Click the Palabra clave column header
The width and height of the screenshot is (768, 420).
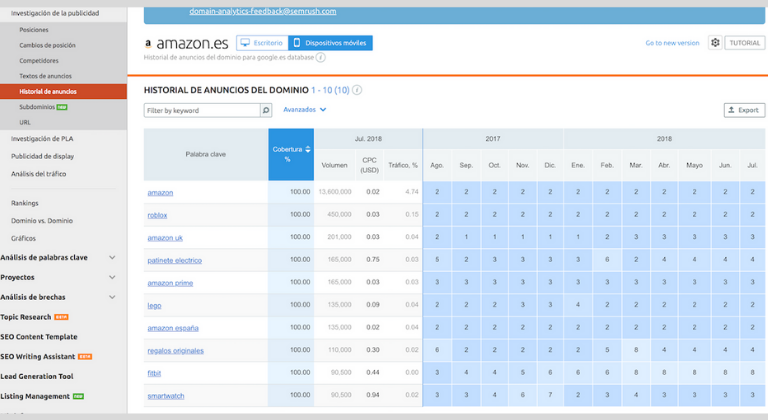coord(206,154)
